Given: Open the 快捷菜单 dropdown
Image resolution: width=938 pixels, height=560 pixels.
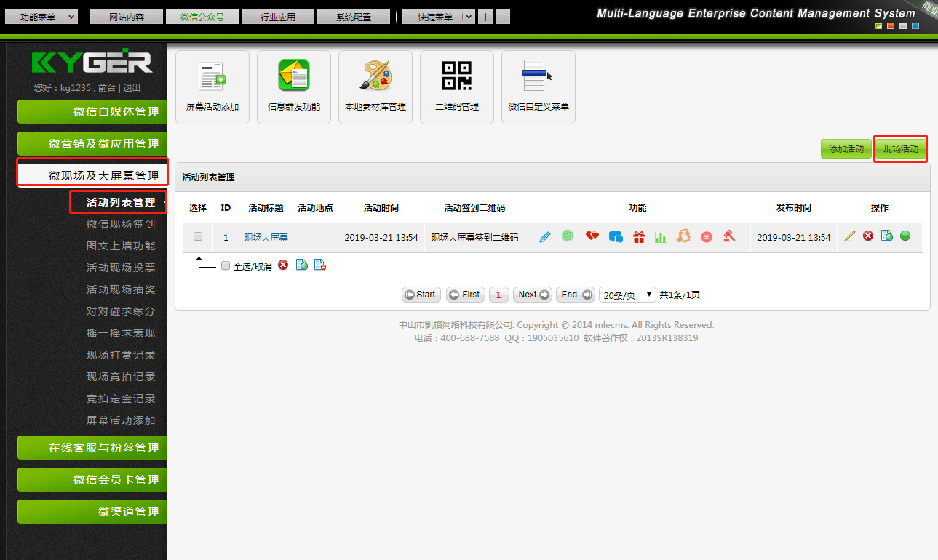Looking at the screenshot, I should tap(439, 17).
